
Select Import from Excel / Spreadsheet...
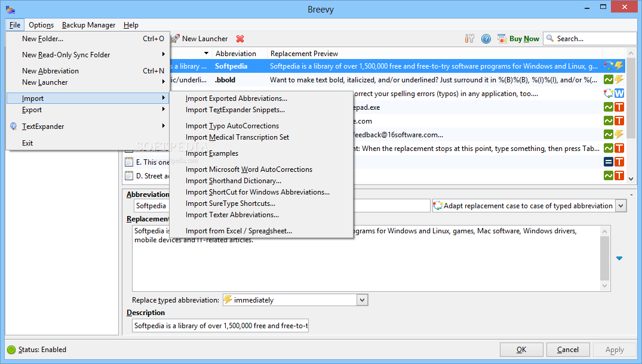261,231
